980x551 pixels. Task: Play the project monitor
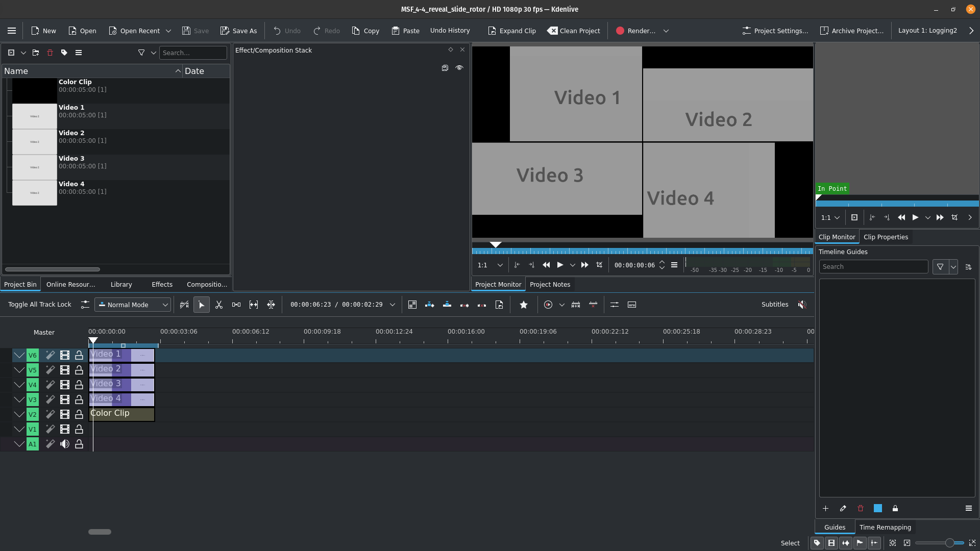(x=560, y=265)
